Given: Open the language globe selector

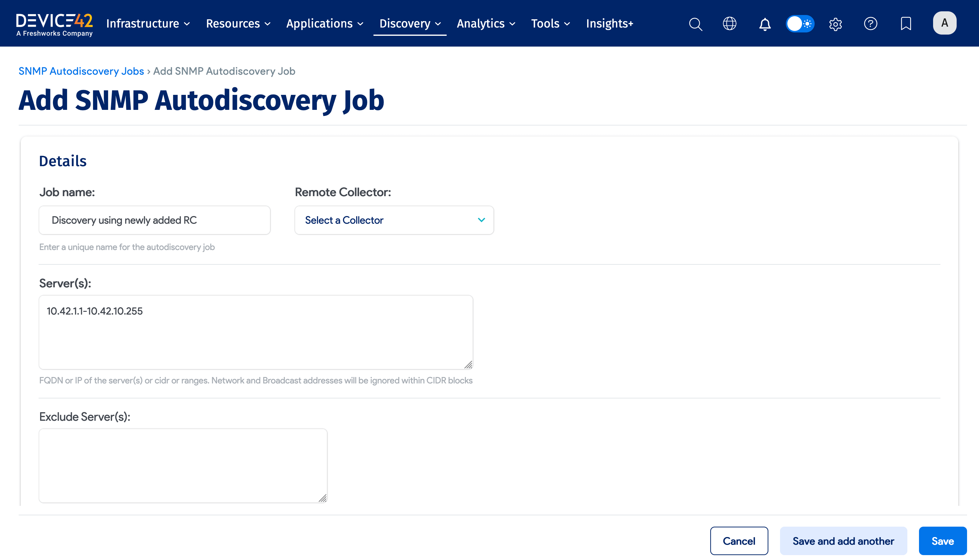Looking at the screenshot, I should coord(729,24).
